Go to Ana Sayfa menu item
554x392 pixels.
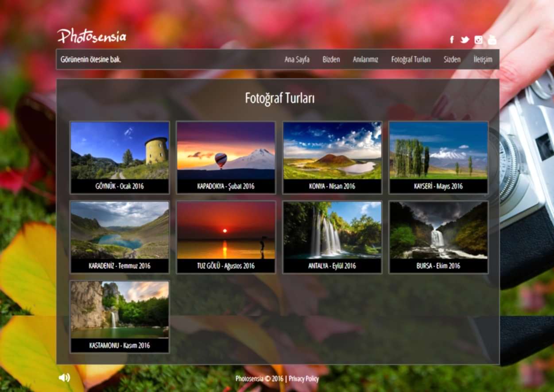point(297,59)
